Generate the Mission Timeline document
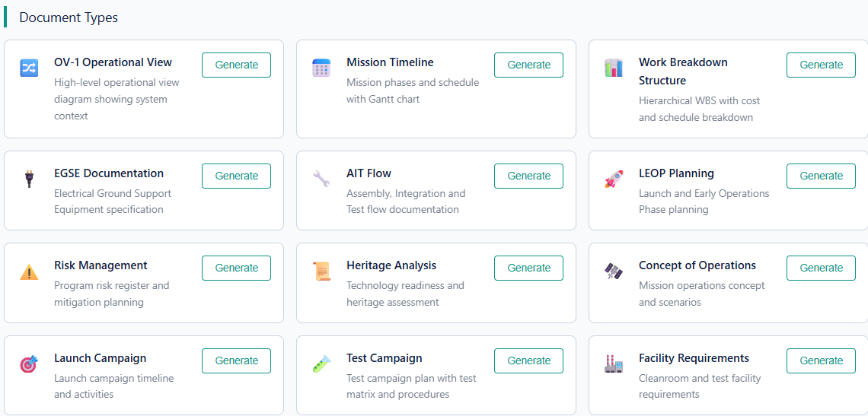 (528, 65)
